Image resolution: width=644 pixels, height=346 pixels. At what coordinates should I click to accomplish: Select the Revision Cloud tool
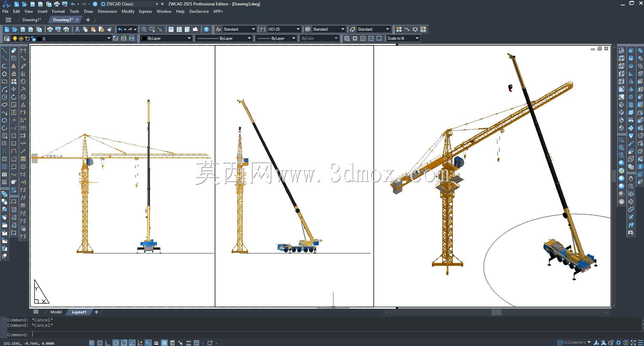4,105
